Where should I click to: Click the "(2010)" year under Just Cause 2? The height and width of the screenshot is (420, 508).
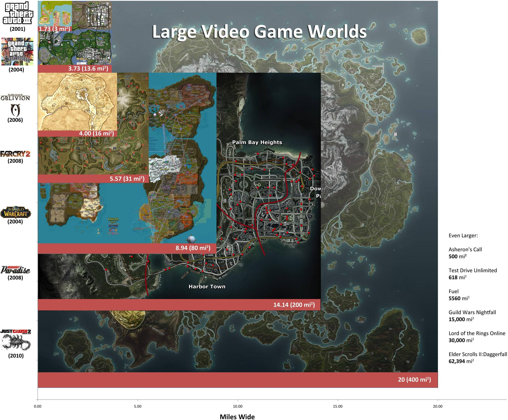coord(16,356)
